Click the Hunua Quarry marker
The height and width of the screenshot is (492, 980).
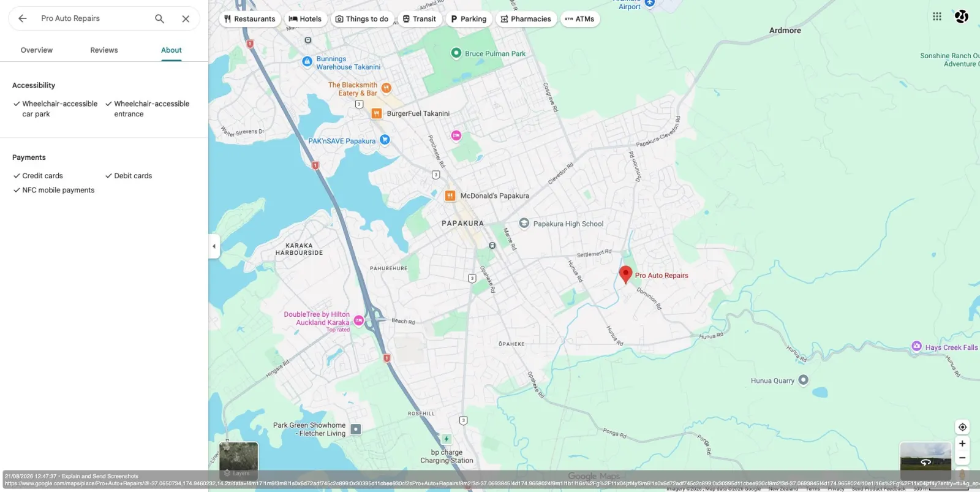[804, 380]
